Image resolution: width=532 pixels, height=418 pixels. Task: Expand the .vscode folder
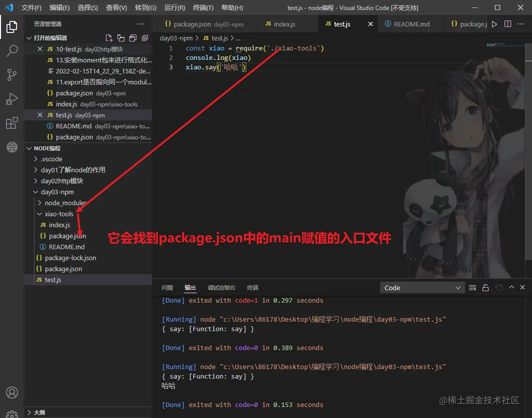point(35,159)
